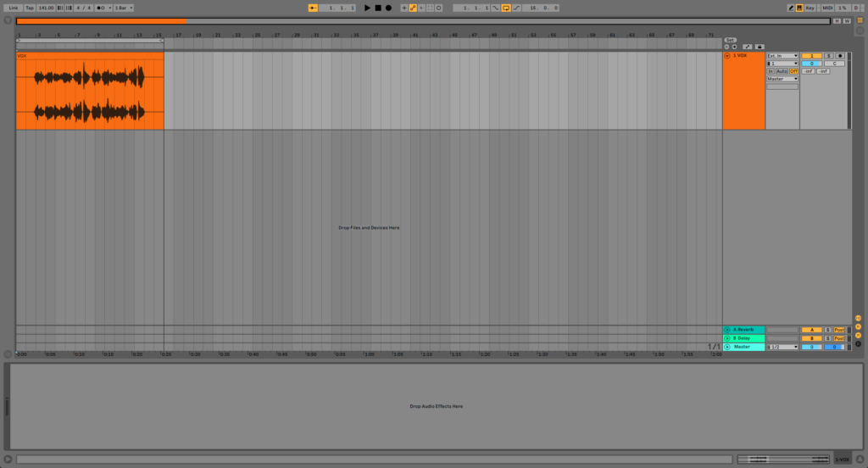868x468 pixels.
Task: Toggle the A Reverb track activator
Action: (x=811, y=330)
